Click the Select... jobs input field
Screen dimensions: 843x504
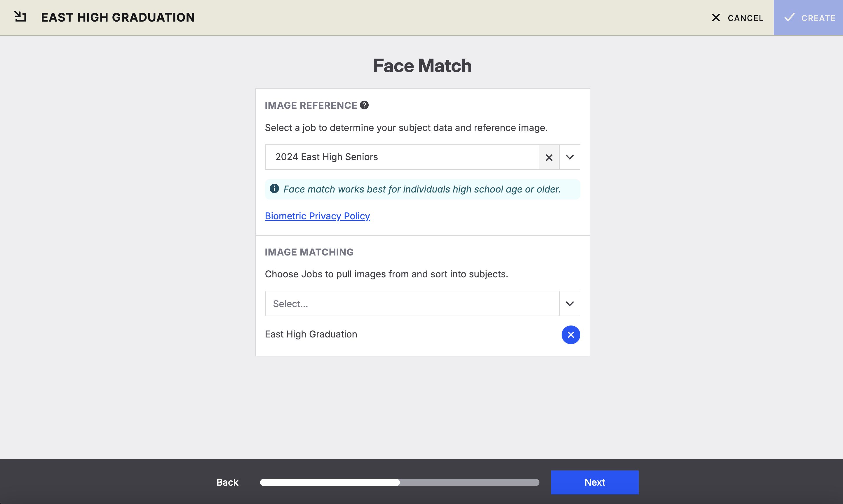tap(411, 304)
